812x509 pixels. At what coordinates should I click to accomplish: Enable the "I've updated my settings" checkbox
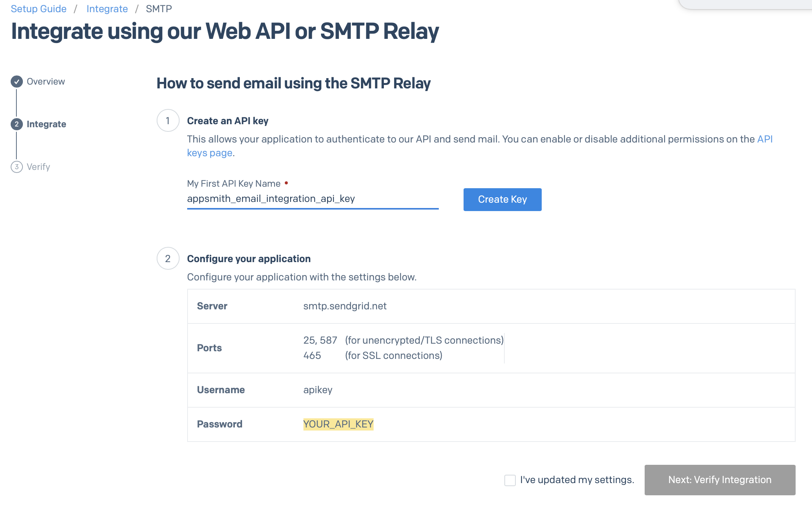point(509,480)
